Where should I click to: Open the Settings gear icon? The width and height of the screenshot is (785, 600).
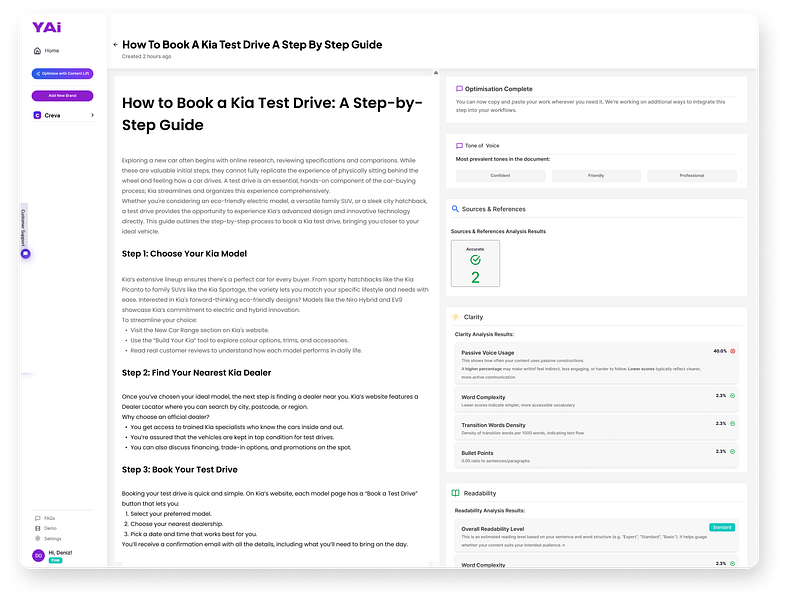38,538
